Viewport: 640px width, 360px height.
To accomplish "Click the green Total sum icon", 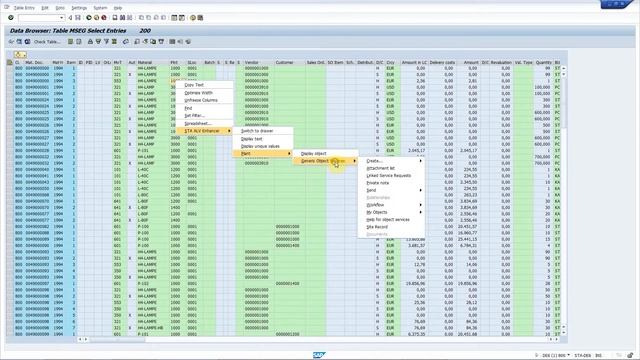I will pyautogui.click(x=114, y=42).
